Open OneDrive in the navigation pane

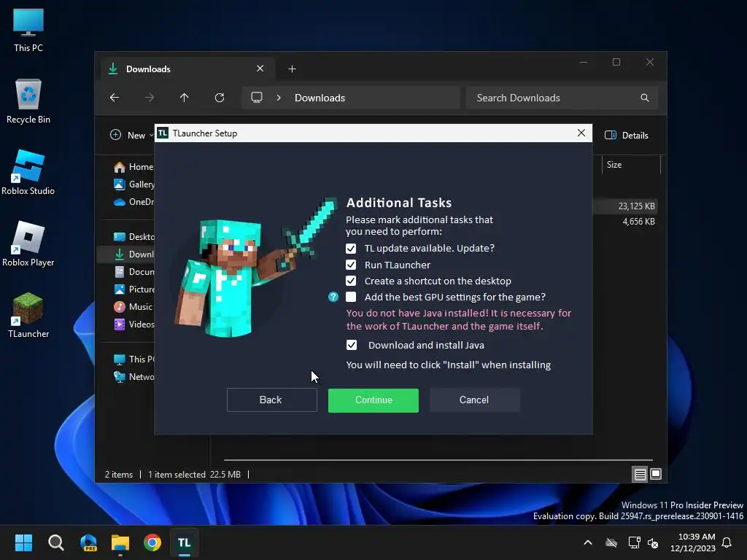pyautogui.click(x=133, y=202)
